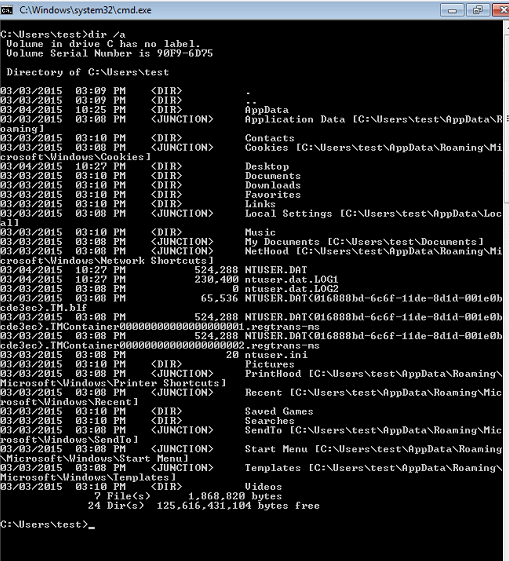This screenshot has width=509, height=561.
Task: Click the Volume Serial Number 90F9-6D75 text
Action: (x=110, y=53)
